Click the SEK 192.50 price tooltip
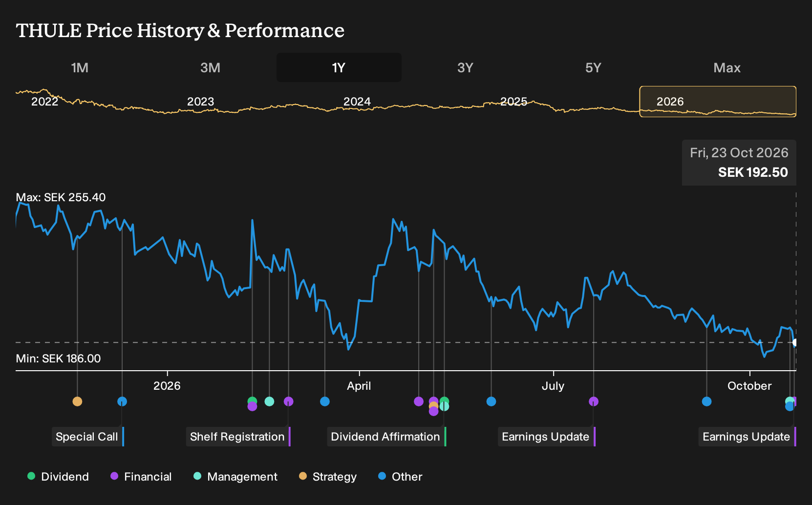This screenshot has width=812, height=505. (739, 163)
